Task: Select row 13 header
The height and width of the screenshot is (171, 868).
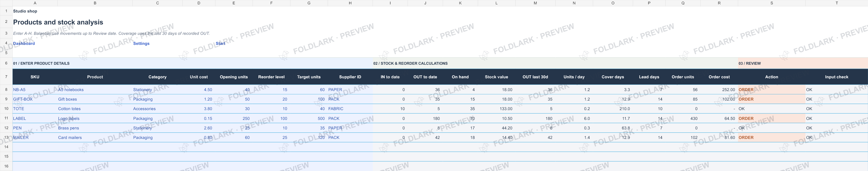Action: [x=6, y=137]
